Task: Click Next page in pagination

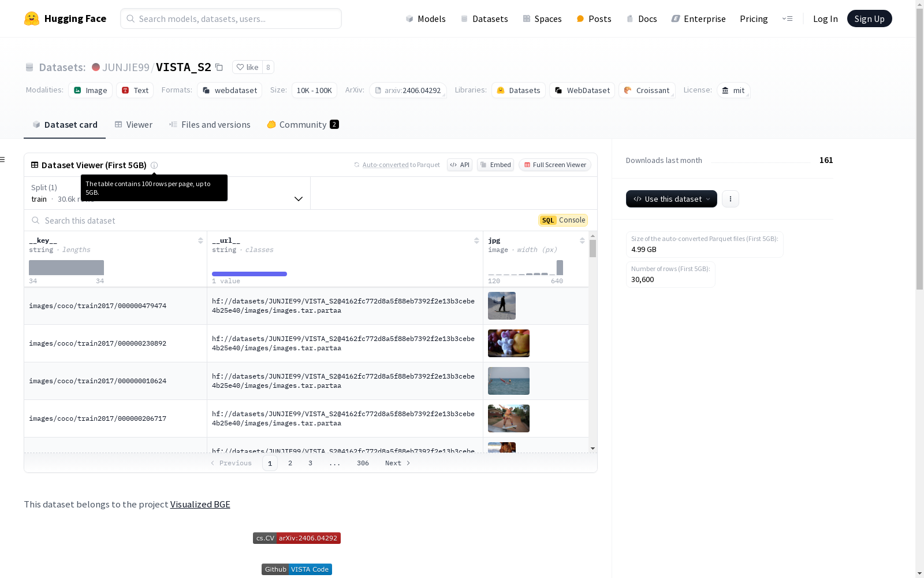Action: coord(398,463)
